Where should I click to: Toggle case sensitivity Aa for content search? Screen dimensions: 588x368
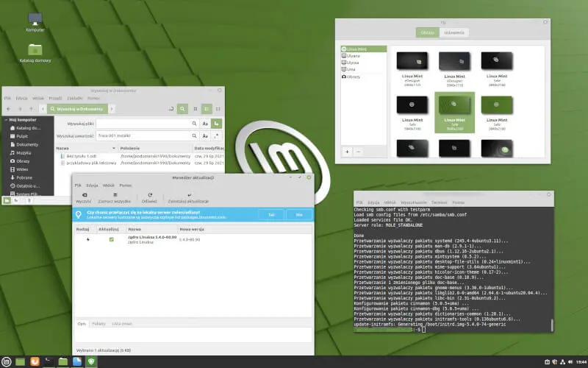coord(205,136)
